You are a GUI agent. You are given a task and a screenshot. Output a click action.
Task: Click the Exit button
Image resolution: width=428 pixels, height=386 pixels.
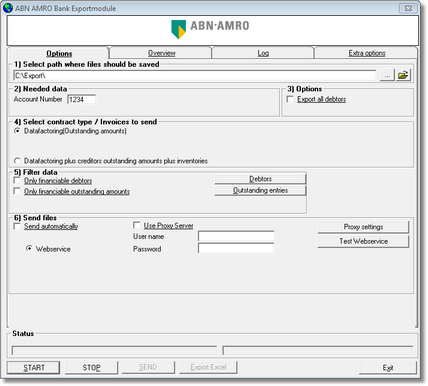pos(388,368)
